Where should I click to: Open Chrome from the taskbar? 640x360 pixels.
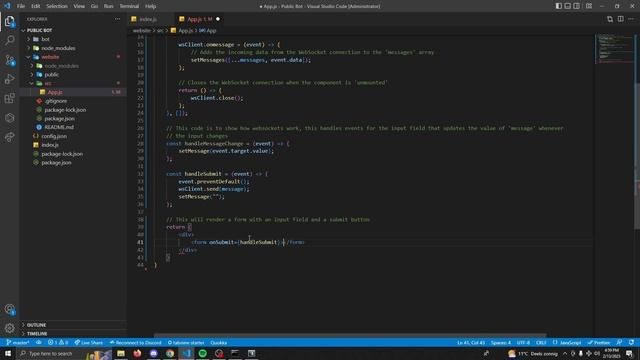(170, 353)
